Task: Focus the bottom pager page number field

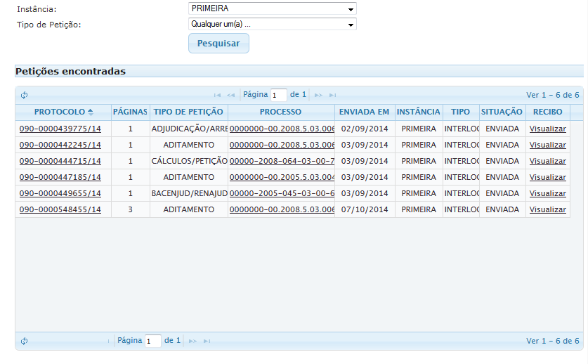Action: click(153, 341)
